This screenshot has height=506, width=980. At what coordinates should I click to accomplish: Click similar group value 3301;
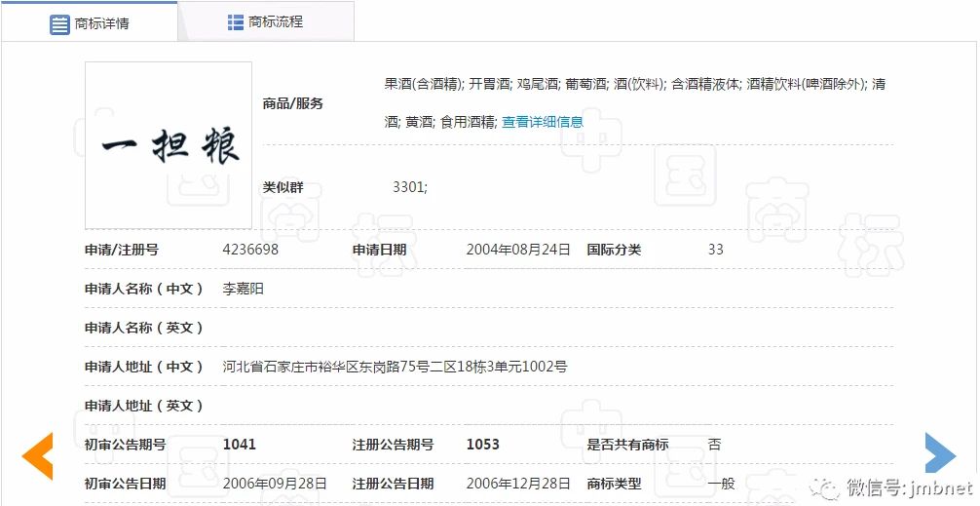pyautogui.click(x=410, y=187)
